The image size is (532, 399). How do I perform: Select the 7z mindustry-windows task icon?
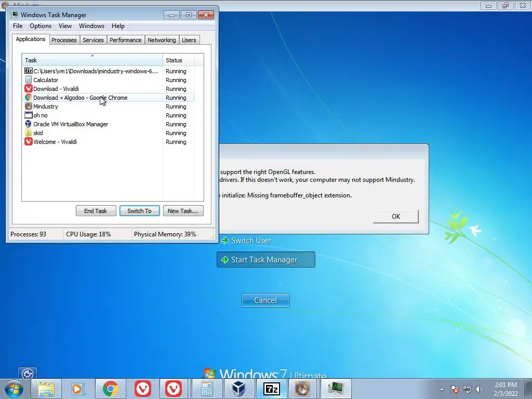click(x=29, y=71)
